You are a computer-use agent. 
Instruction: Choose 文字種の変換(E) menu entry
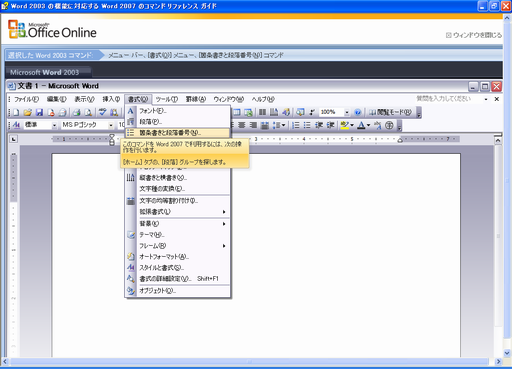[x=178, y=189]
